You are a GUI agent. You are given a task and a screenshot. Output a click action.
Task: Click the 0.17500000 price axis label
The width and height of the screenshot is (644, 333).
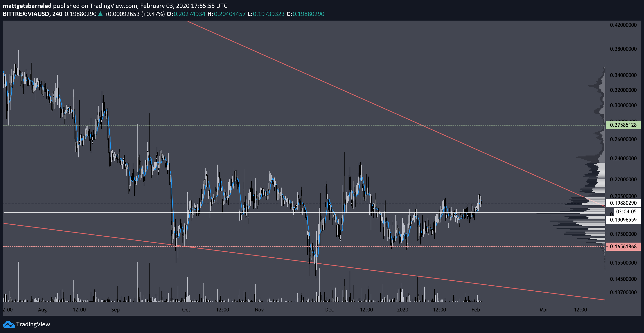[623, 234]
